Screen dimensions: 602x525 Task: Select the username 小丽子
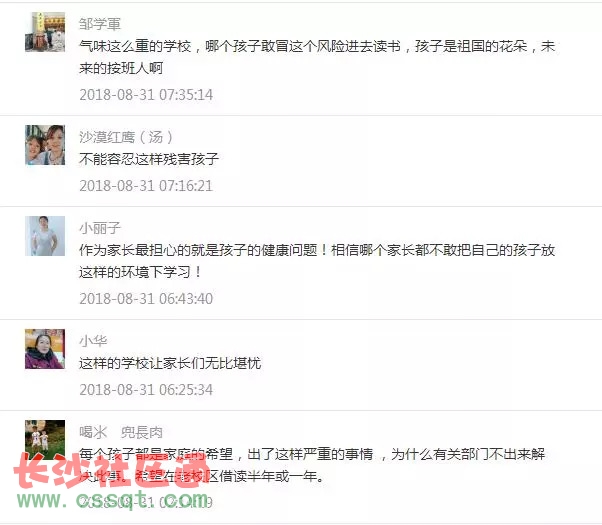point(100,228)
